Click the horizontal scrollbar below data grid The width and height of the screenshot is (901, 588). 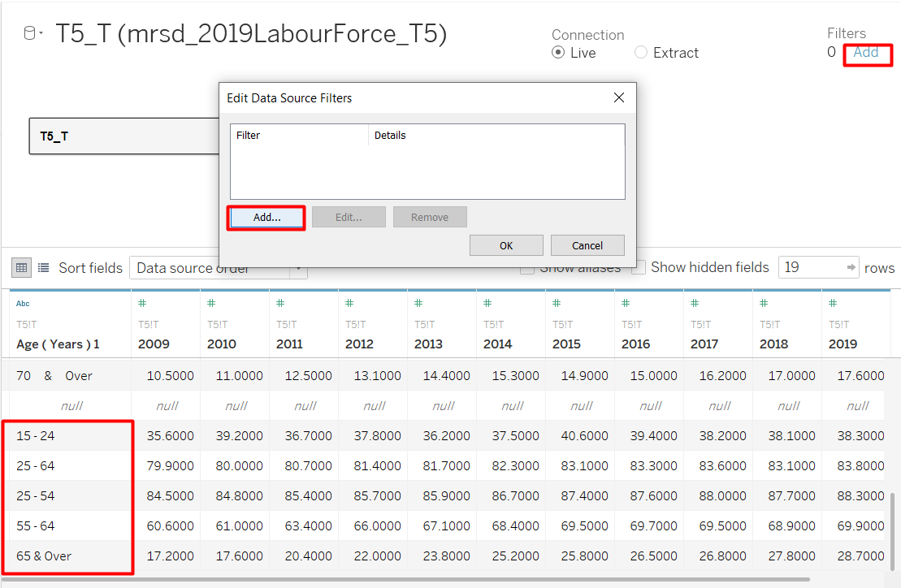coord(406,580)
